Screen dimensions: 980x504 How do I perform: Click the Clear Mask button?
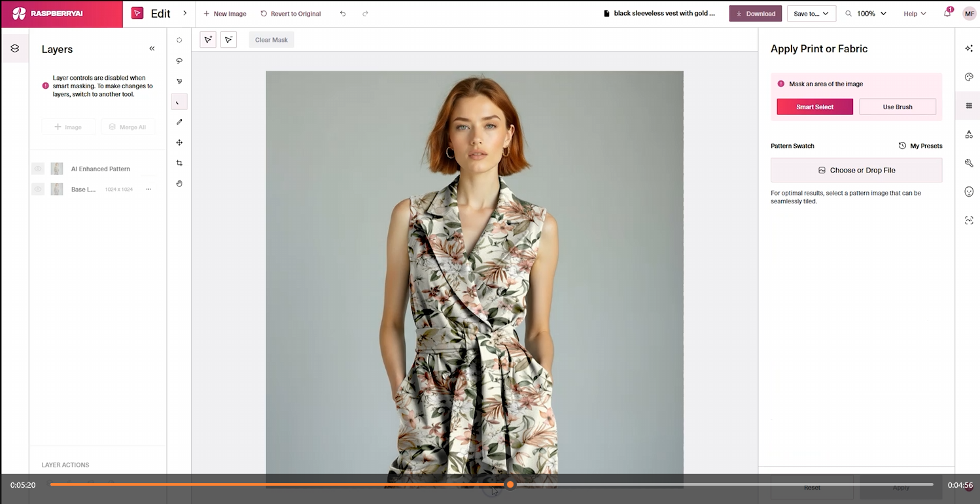click(271, 40)
